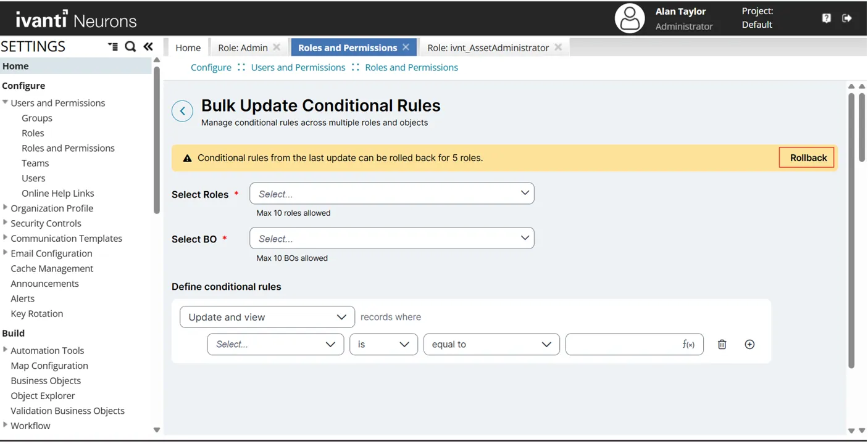The image size is (868, 444).
Task: Close the Role: Admin tab
Action: 277,47
